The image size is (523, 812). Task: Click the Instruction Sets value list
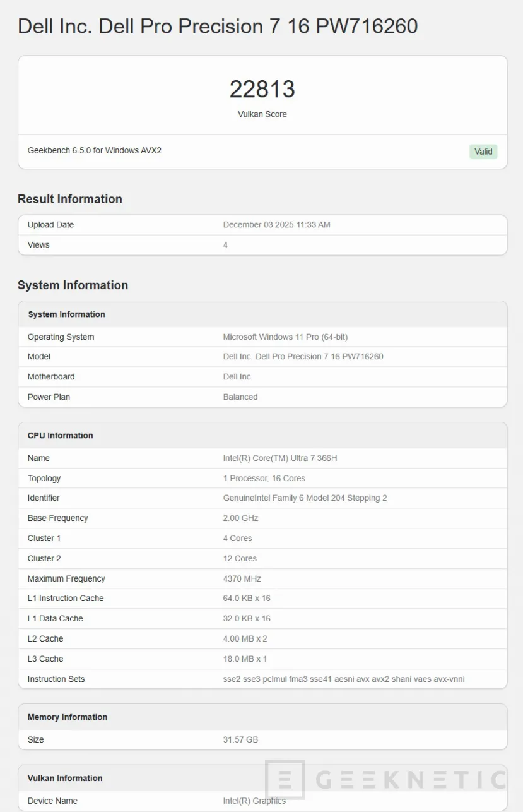tap(344, 679)
